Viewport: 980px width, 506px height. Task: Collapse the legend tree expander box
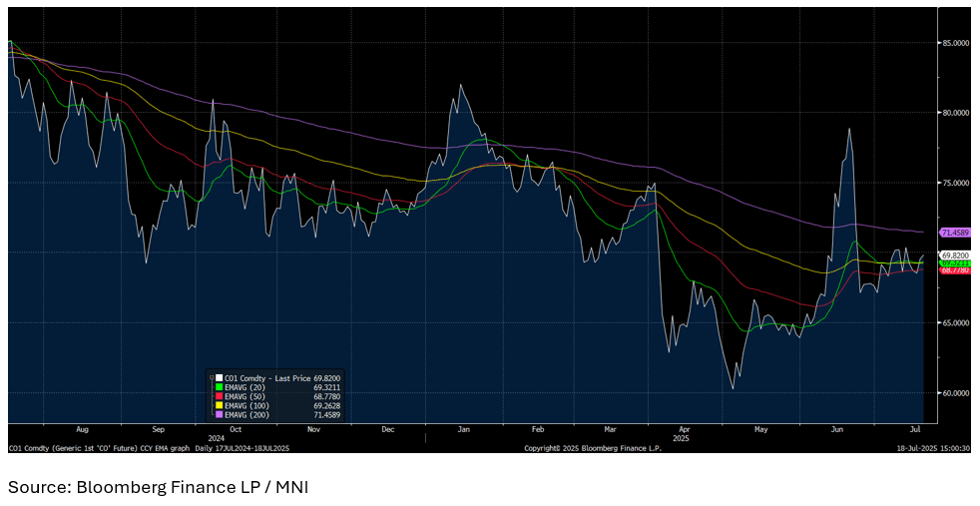click(x=211, y=378)
